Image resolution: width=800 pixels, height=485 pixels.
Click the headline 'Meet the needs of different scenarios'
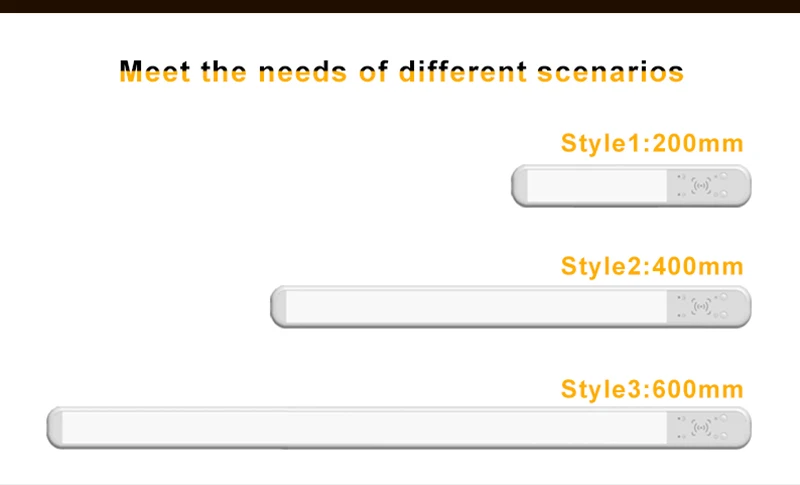click(402, 71)
